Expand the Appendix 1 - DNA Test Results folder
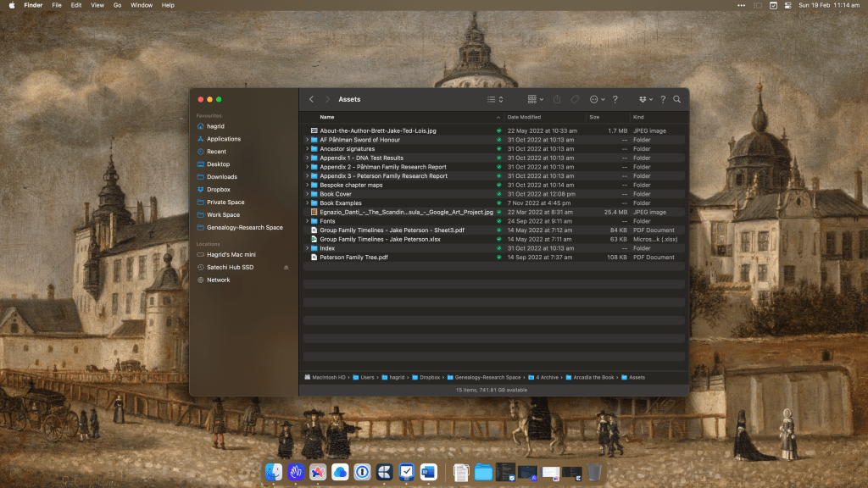The image size is (868, 488). 307,158
